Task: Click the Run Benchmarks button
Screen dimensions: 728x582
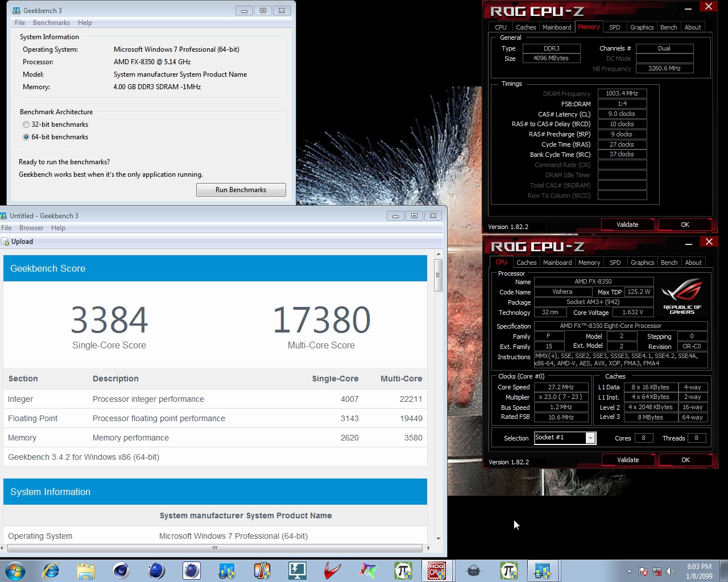Action: coord(241,190)
